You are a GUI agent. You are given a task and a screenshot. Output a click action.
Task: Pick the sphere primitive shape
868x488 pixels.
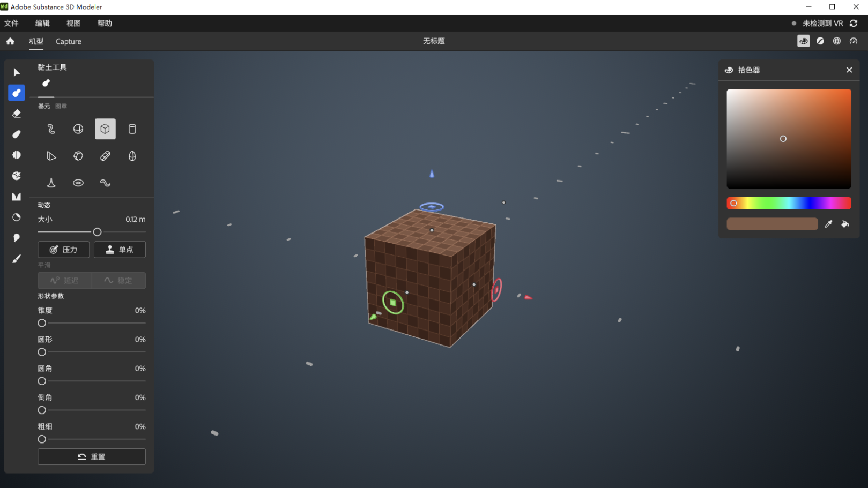[x=78, y=129]
